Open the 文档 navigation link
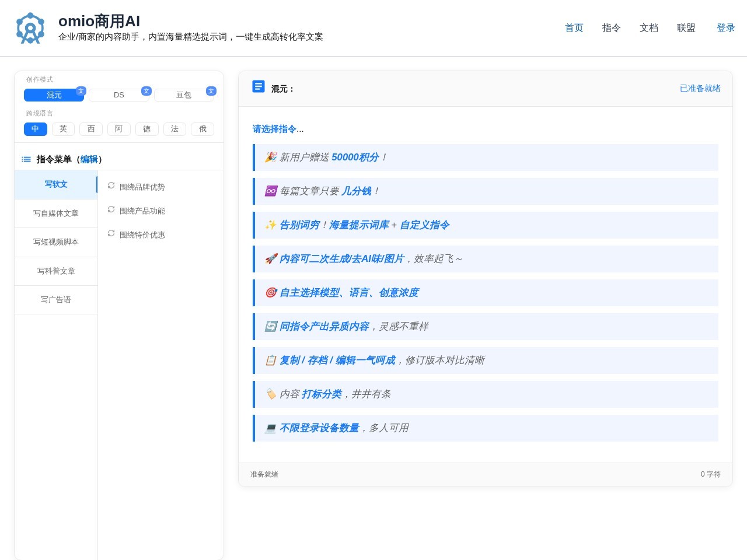The height and width of the screenshot is (560, 747). (649, 28)
